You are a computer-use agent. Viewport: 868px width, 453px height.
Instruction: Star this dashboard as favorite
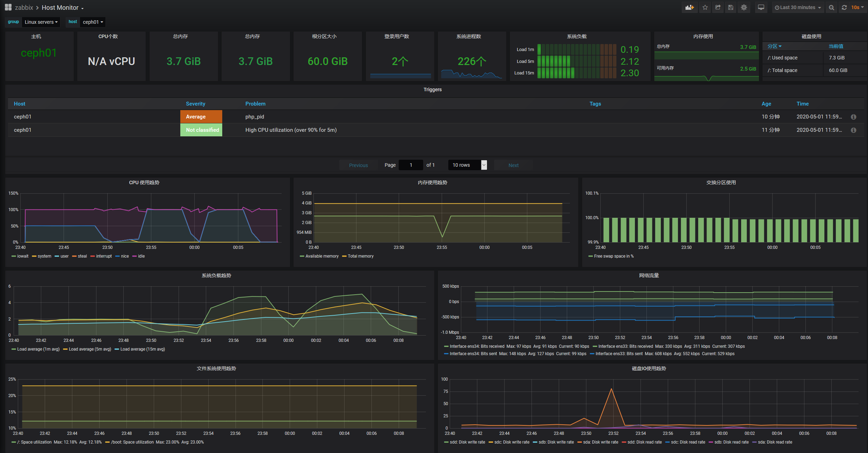pyautogui.click(x=705, y=7)
